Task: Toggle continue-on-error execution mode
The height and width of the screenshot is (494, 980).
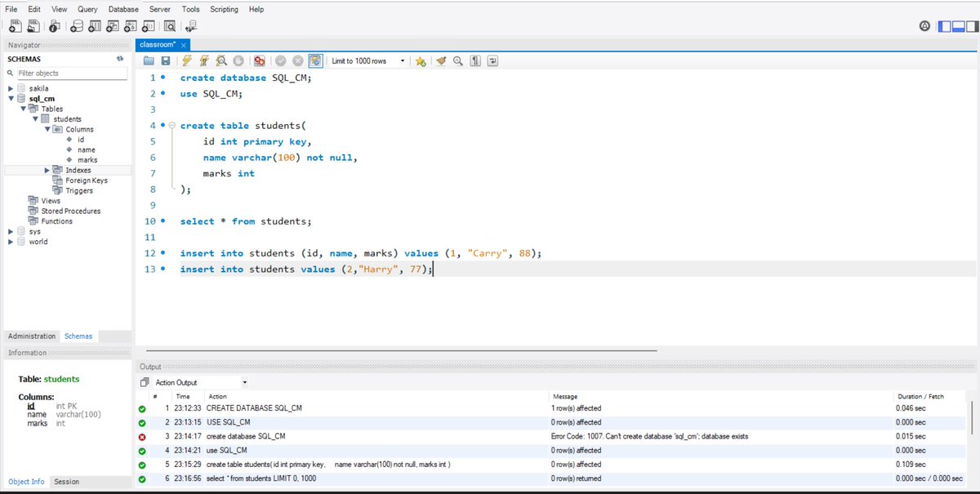Action: [x=259, y=61]
